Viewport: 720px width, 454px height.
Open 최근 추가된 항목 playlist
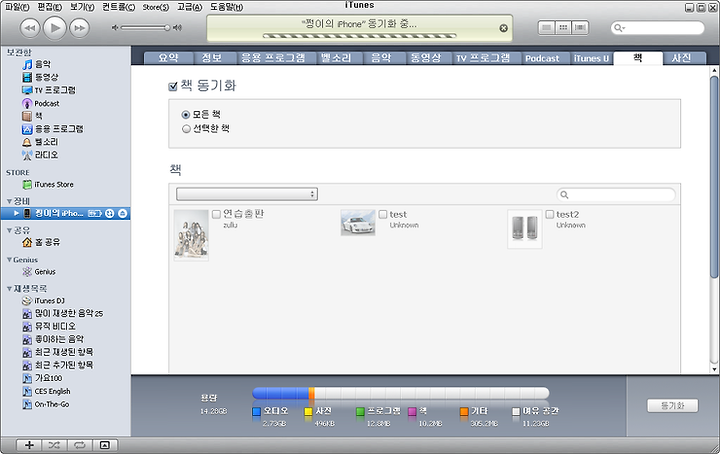coord(58,365)
